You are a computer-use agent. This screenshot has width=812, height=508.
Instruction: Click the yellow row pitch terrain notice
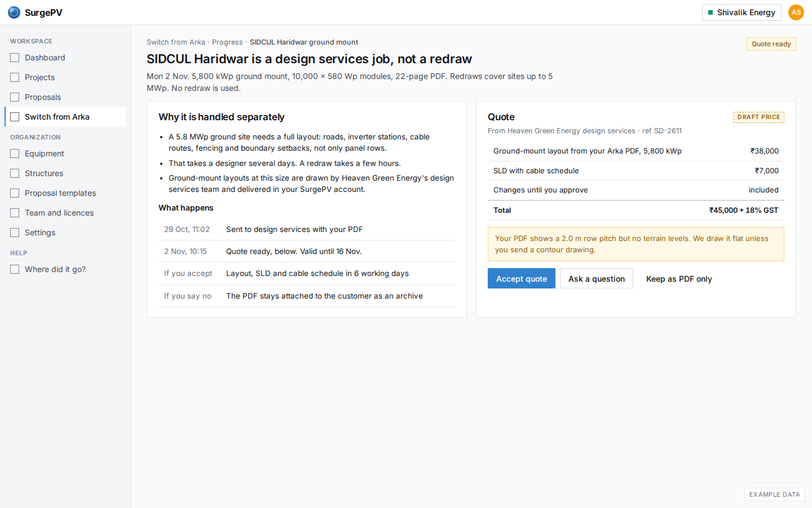pyautogui.click(x=636, y=244)
